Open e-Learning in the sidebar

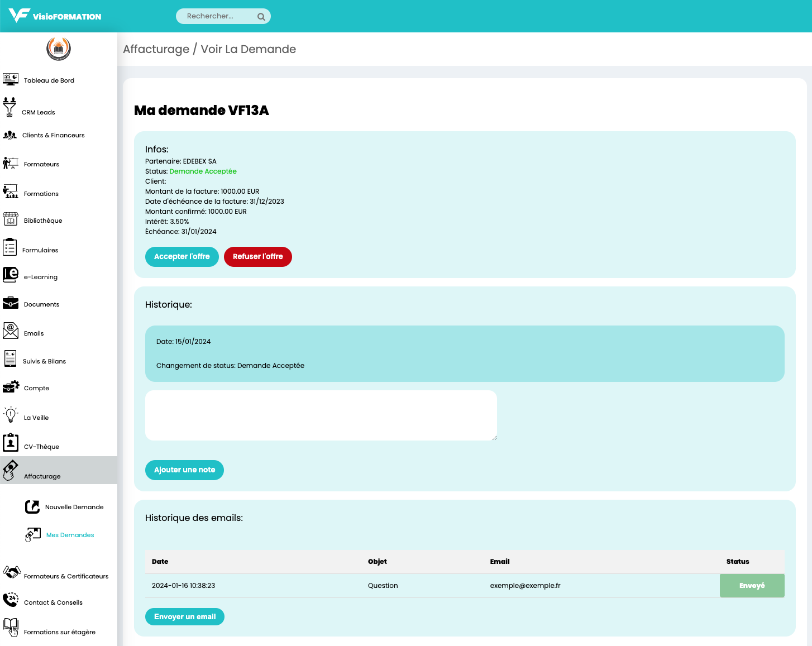[x=41, y=277]
